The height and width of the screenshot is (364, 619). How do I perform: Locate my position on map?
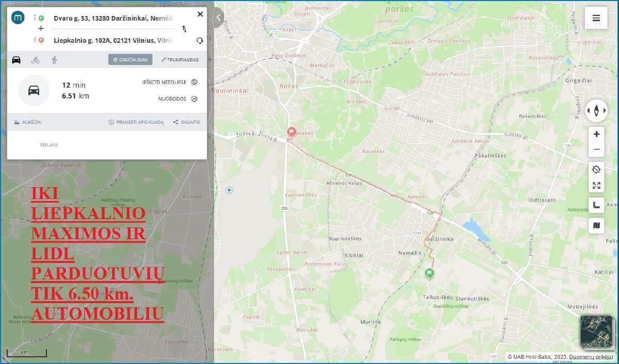[x=596, y=170]
